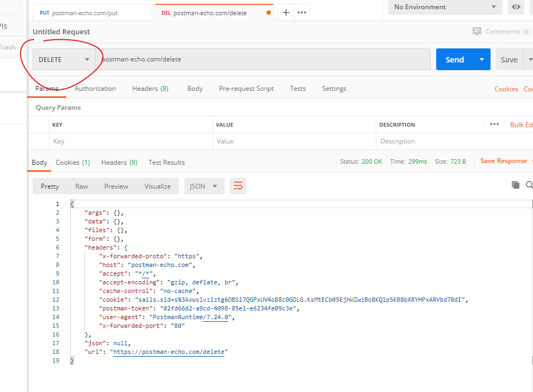Switch to the PUT postman-echo.com/put tab
The width and height of the screenshot is (533, 392).
click(x=92, y=13)
